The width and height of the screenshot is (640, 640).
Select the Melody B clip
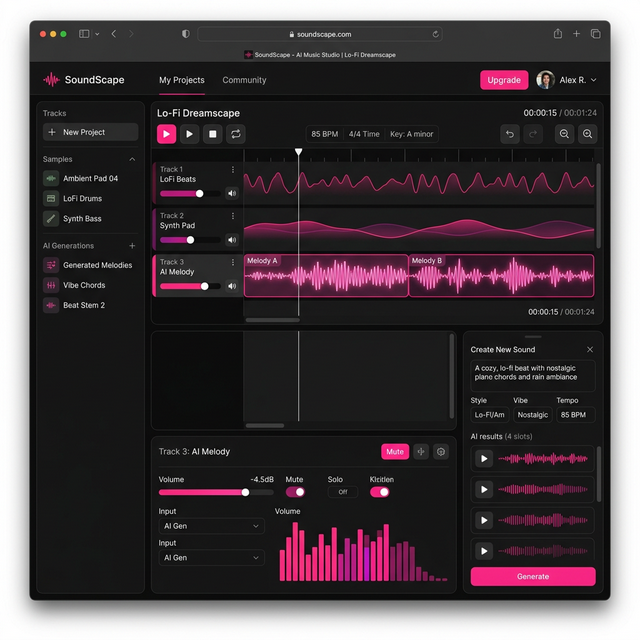501,276
